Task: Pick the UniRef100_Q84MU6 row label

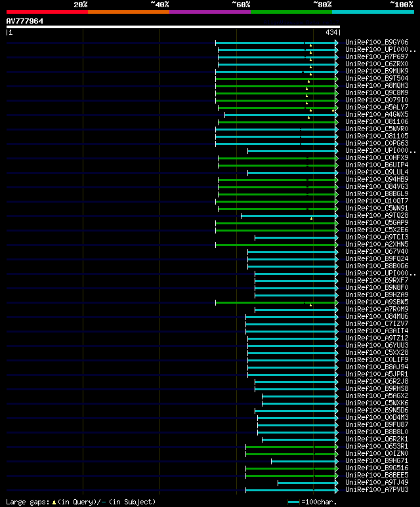Action: [377, 317]
